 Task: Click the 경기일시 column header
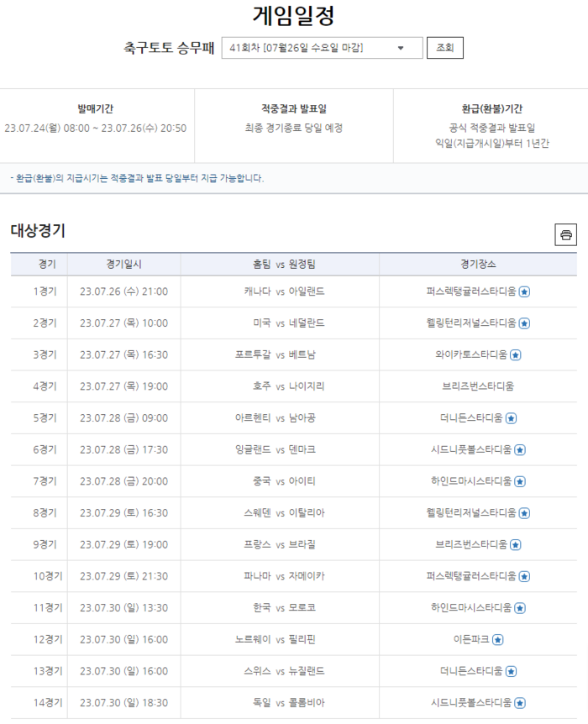(123, 264)
